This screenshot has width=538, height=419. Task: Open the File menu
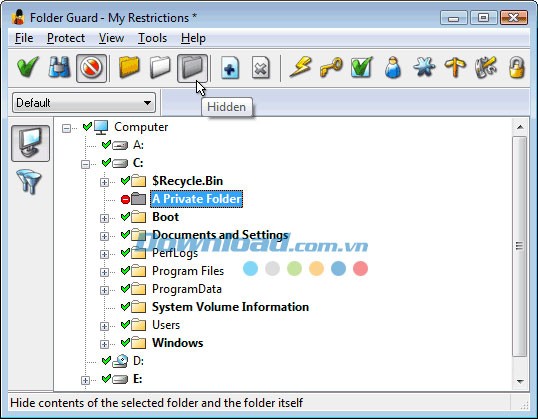coord(24,38)
